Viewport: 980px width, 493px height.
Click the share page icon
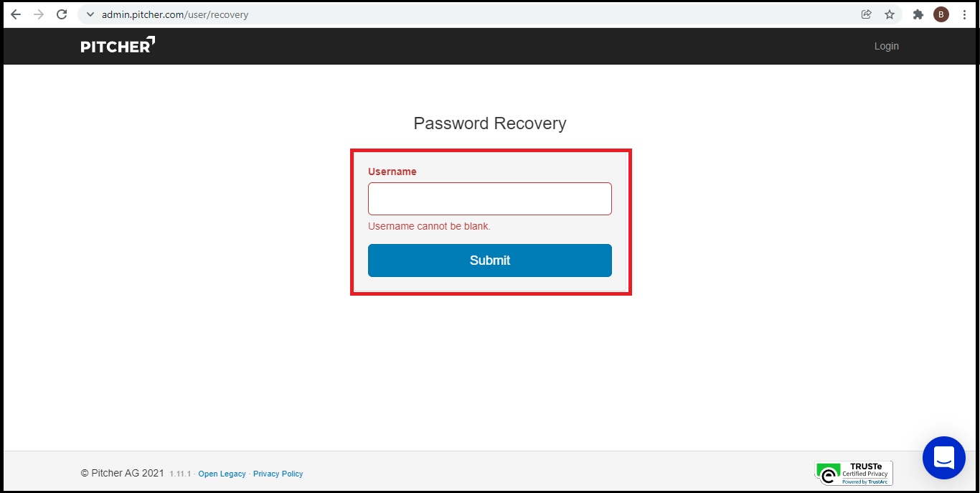pos(866,14)
